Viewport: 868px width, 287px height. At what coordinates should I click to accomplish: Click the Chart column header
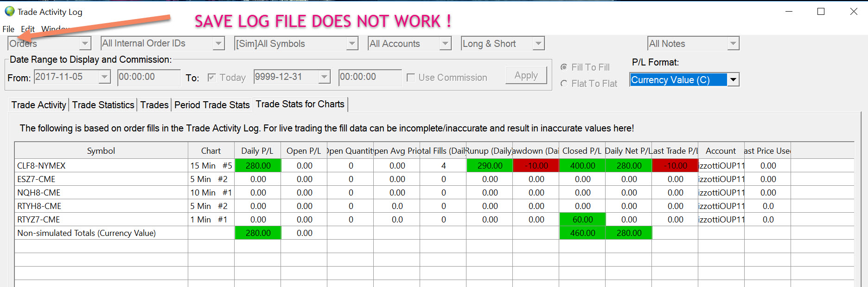tap(211, 151)
